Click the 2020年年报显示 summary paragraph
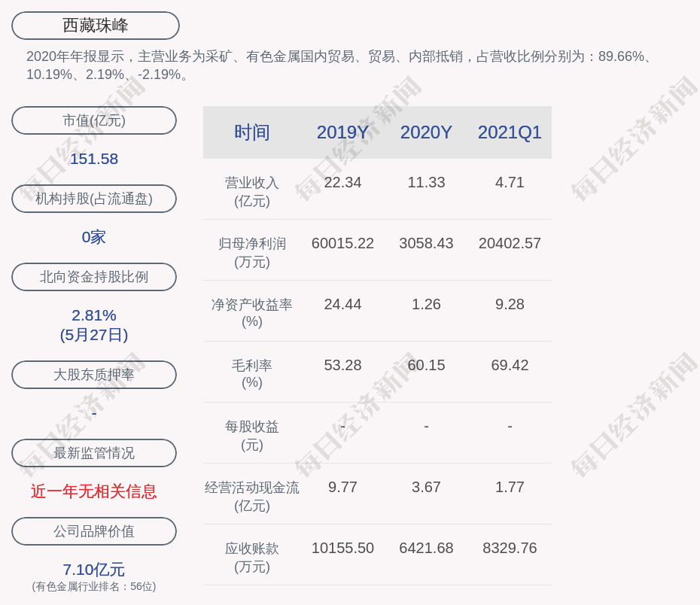Viewport: 700px width, 605px height. 340,65
